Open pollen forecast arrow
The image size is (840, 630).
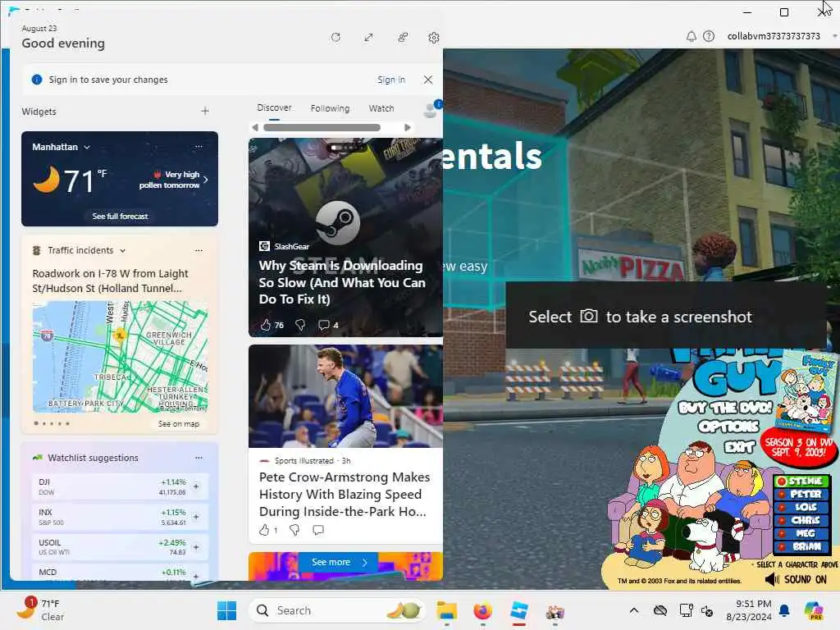click(206, 180)
